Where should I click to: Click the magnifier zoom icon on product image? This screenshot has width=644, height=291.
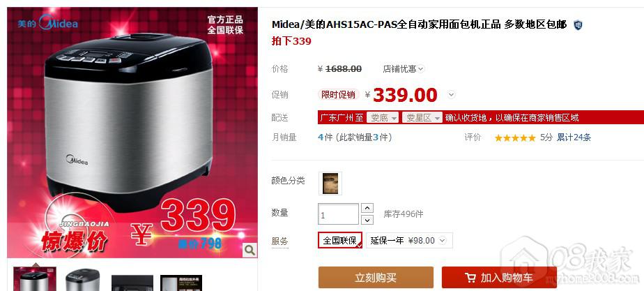coord(249,250)
